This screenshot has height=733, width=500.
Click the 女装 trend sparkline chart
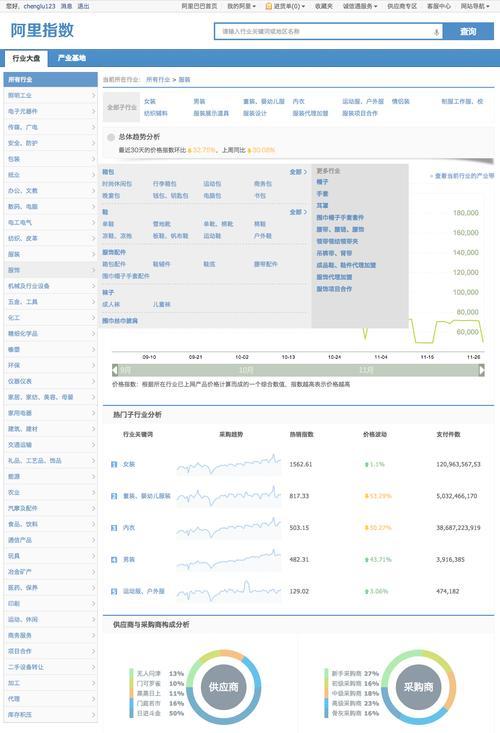(229, 464)
